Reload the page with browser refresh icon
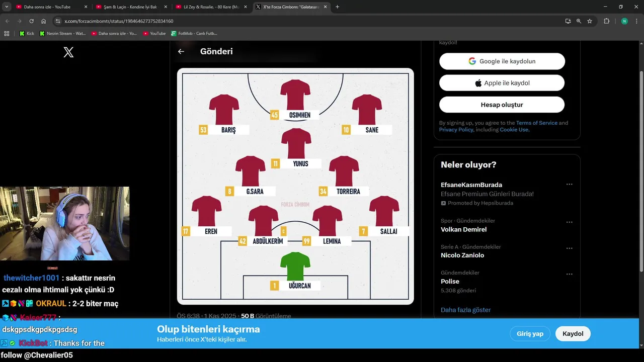 coord(31,21)
